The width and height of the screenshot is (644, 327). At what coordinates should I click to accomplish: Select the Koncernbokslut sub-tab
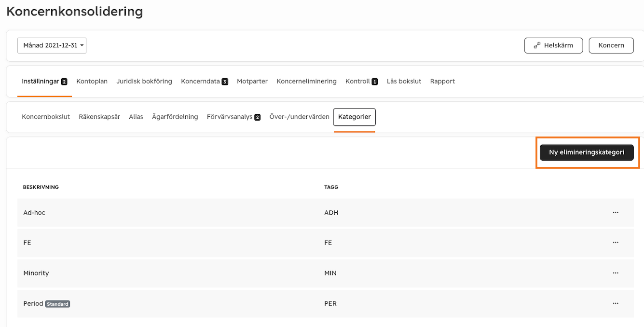pyautogui.click(x=46, y=117)
